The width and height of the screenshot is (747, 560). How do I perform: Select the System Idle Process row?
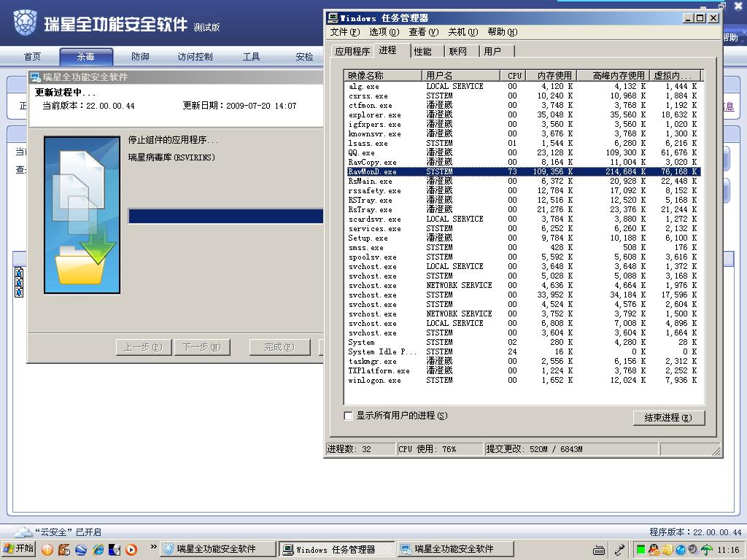pyautogui.click(x=524, y=352)
